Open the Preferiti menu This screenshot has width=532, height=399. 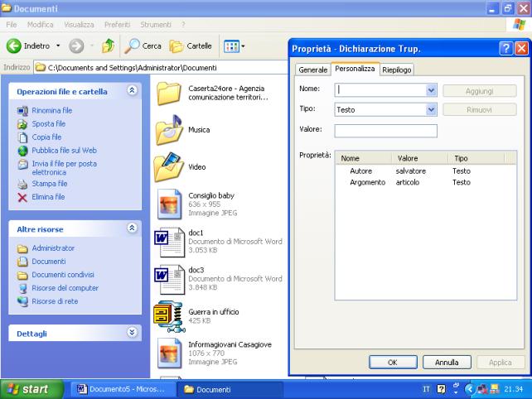117,25
